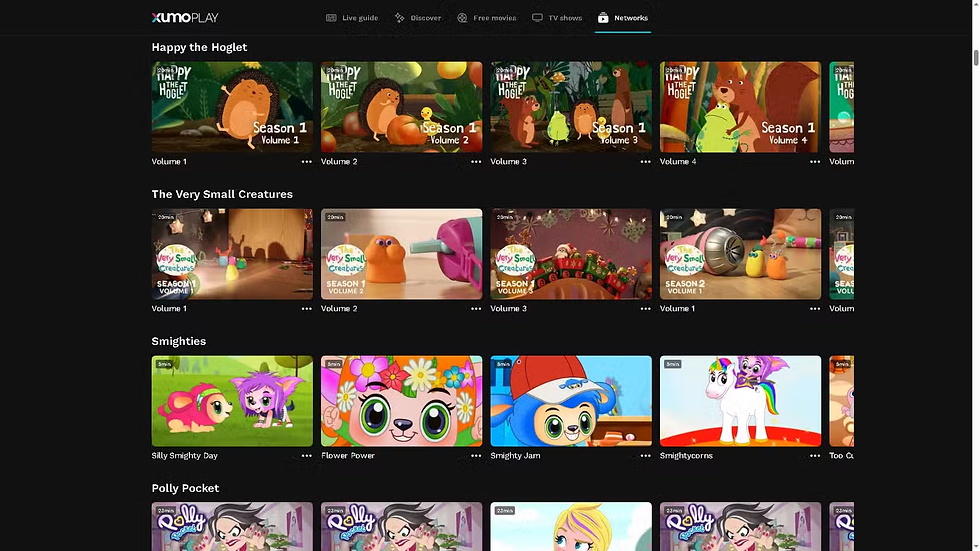Viewport: 980px width, 551px height.
Task: Play Very Small Creatures Season 1 Volume 1 thumbnail
Action: (x=232, y=254)
